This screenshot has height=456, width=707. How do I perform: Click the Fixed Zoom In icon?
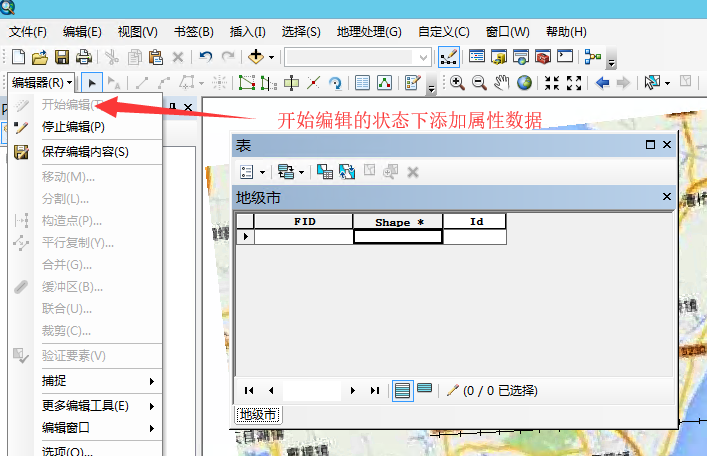(x=552, y=83)
